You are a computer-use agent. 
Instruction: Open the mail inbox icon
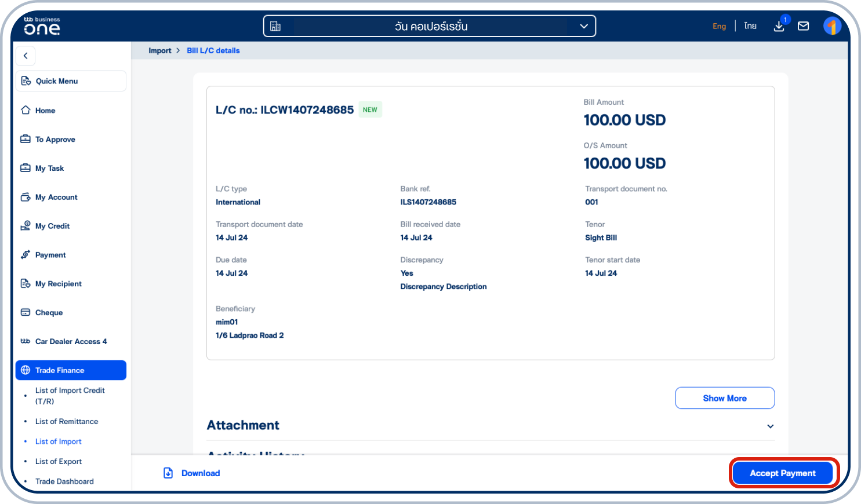click(804, 25)
